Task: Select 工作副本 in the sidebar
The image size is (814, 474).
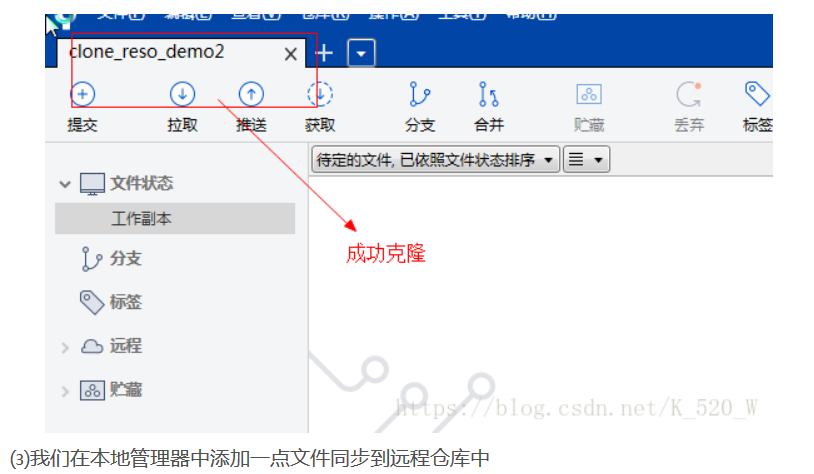Action: coord(175,219)
